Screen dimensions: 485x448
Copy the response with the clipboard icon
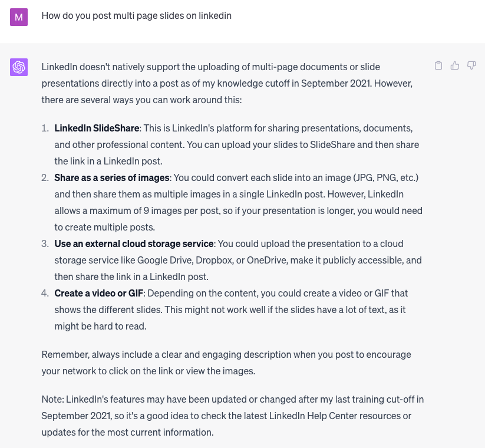click(438, 65)
